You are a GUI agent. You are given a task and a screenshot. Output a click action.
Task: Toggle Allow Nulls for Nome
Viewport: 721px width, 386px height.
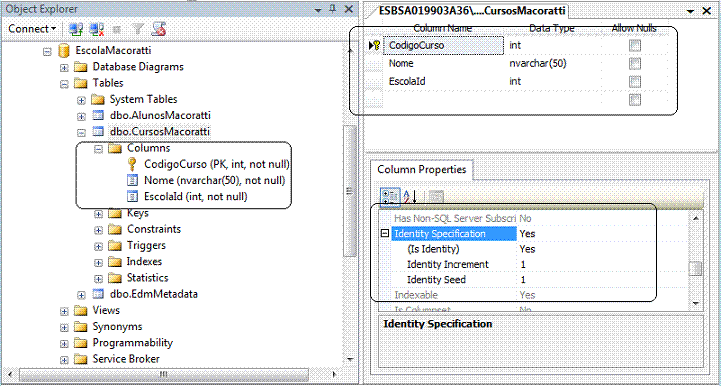pyautogui.click(x=635, y=63)
